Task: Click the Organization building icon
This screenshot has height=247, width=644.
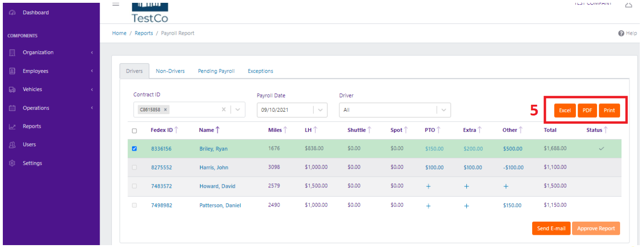Action: 13,53
